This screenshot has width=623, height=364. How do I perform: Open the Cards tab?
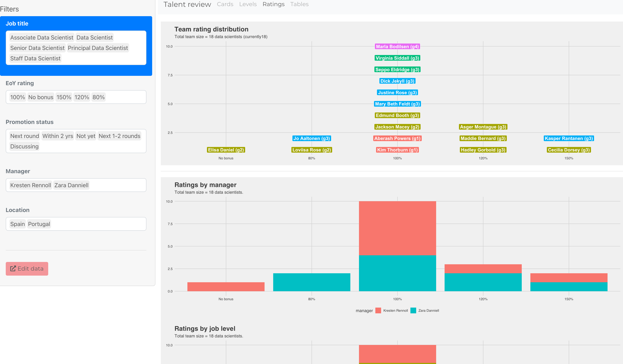pyautogui.click(x=225, y=4)
